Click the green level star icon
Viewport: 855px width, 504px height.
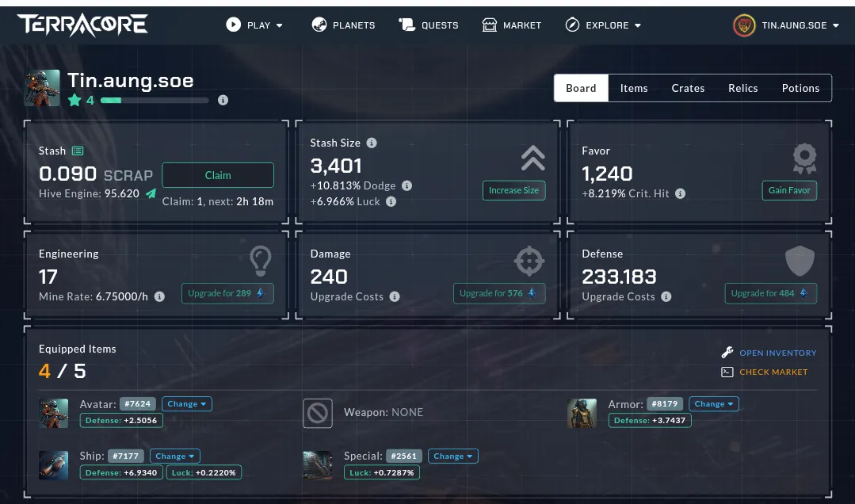point(74,100)
